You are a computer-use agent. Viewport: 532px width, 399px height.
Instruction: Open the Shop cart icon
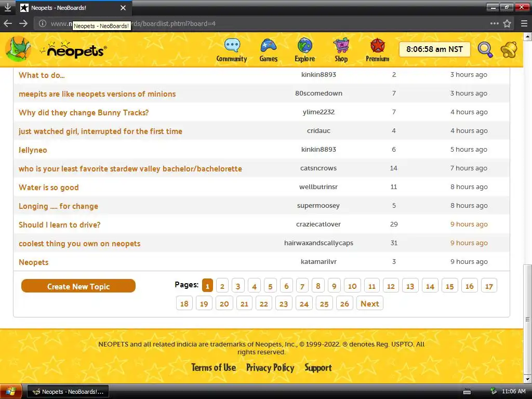(341, 46)
